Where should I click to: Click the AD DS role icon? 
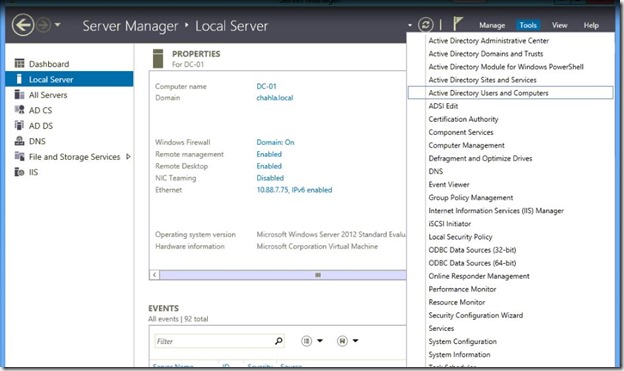(19, 125)
